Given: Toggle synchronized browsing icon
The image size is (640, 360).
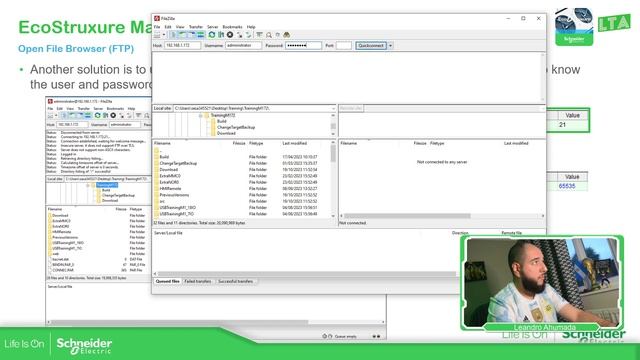Looking at the screenshot, I should (x=278, y=35).
